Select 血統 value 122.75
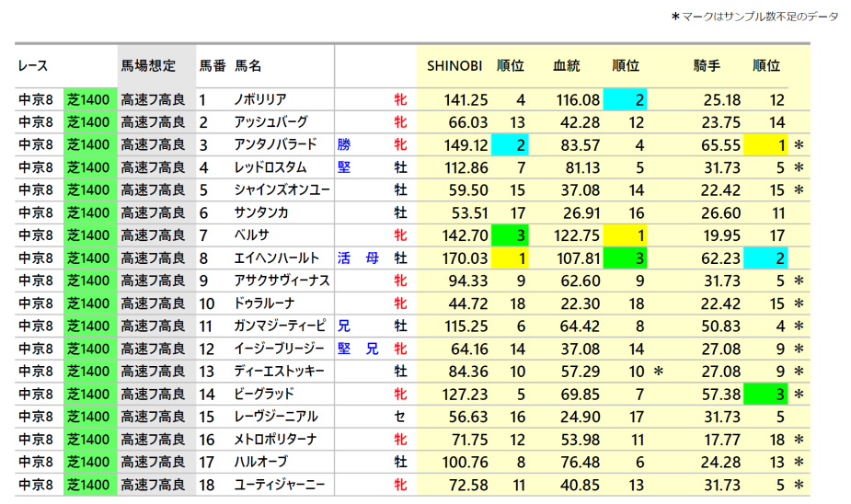 pyautogui.click(x=578, y=235)
